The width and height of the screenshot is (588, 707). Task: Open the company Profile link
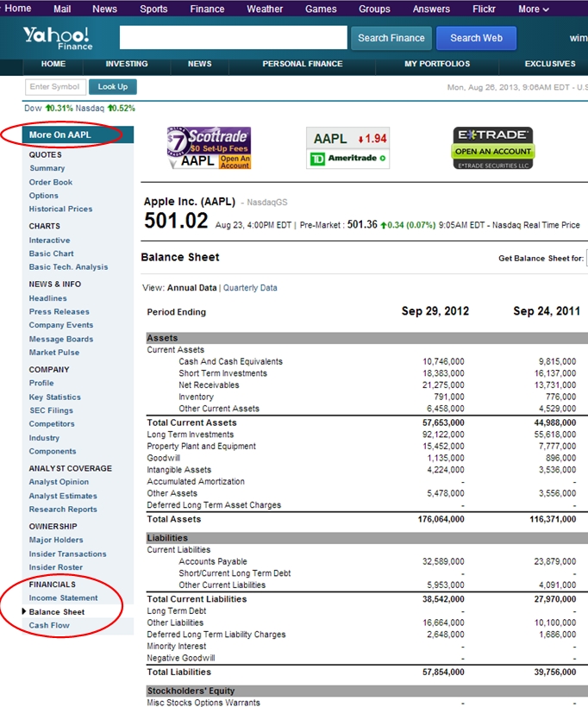(x=41, y=383)
